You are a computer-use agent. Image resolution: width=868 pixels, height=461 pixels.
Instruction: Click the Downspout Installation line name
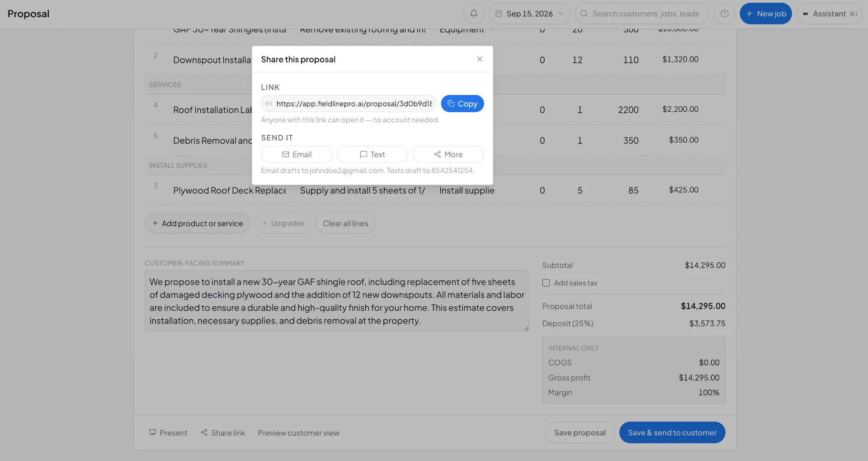click(x=212, y=60)
